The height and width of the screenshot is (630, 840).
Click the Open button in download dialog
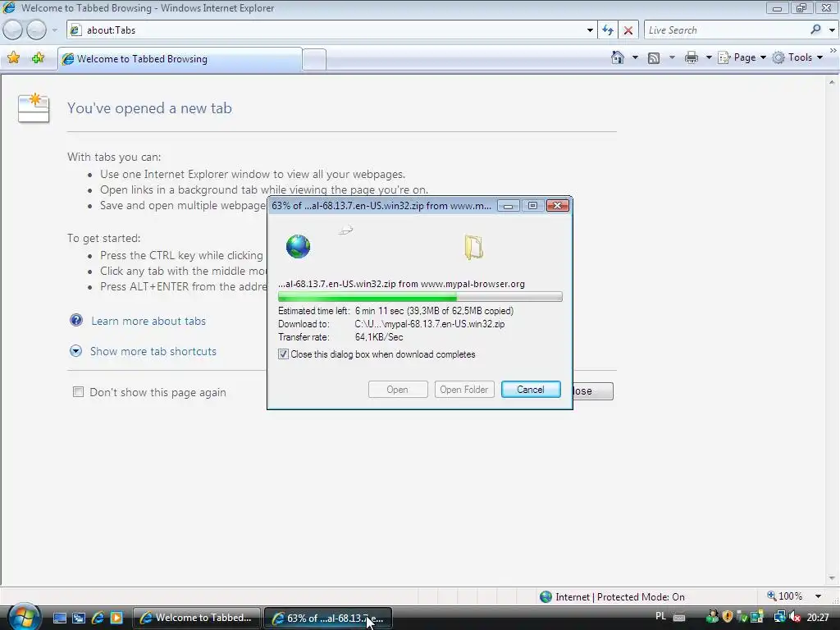398,390
